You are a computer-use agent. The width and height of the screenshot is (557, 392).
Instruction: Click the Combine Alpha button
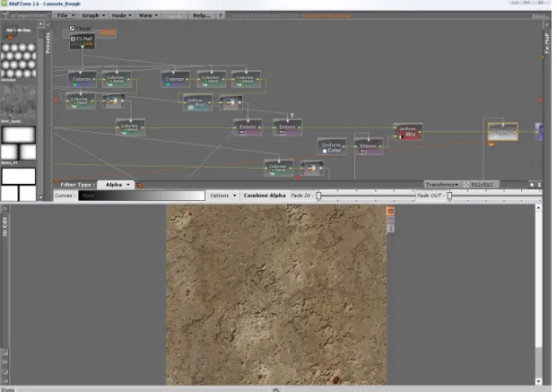(x=265, y=196)
